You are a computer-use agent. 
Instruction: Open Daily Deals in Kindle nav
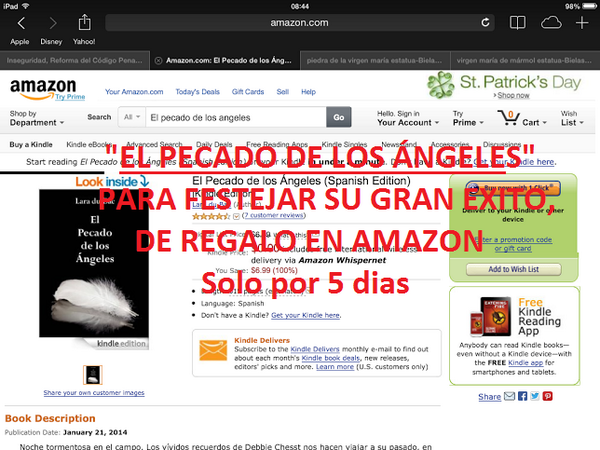[214, 145]
